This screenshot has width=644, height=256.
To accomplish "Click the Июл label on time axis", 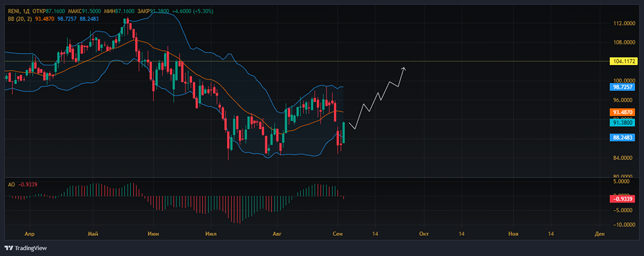I will [x=211, y=234].
